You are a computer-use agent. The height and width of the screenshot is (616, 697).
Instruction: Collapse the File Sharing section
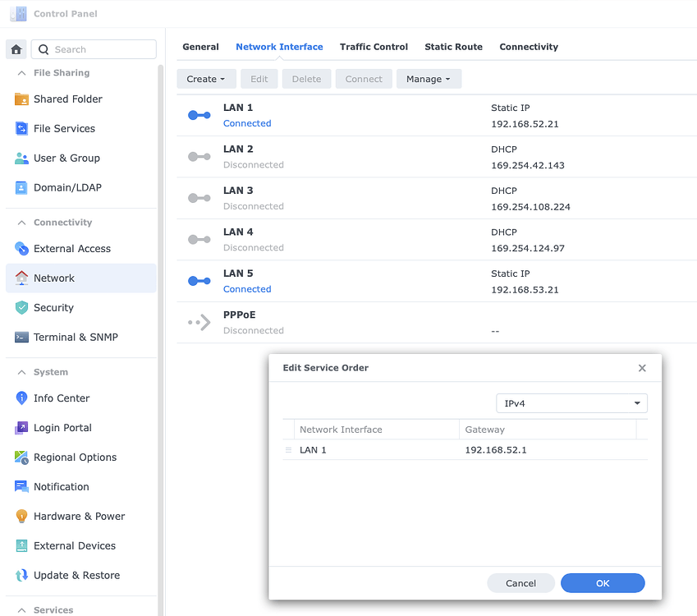coord(21,73)
